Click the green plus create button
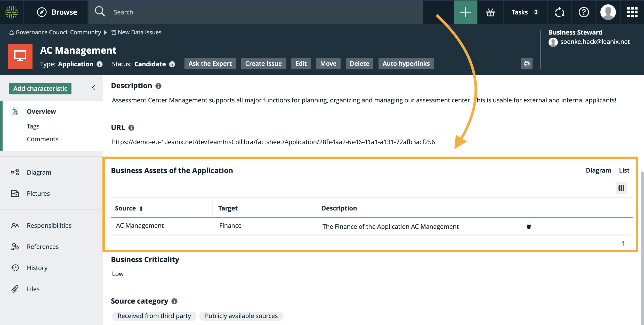 click(x=465, y=12)
